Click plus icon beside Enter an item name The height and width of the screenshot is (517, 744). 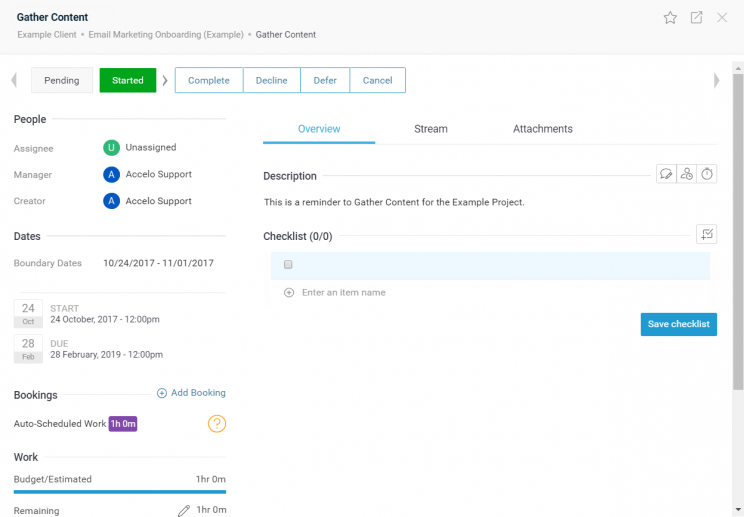[289, 293]
